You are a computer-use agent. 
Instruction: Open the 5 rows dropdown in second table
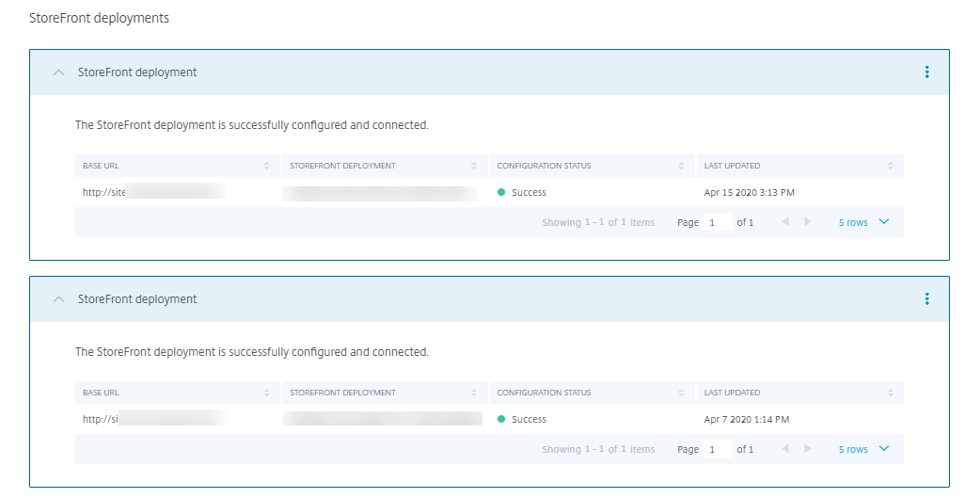[x=863, y=449]
